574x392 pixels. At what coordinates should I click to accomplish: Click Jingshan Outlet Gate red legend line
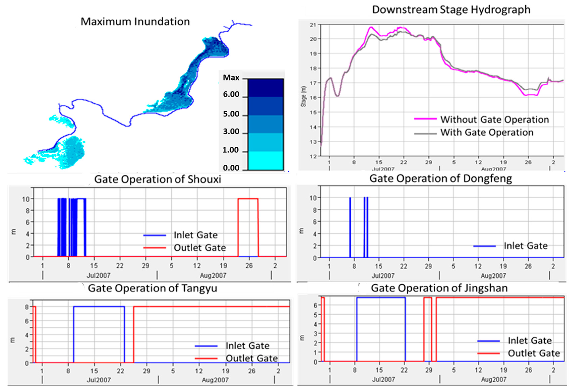pos(489,353)
